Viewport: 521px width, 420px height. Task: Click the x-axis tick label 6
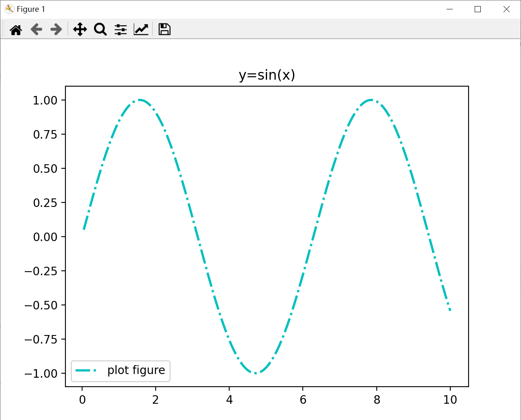click(303, 400)
